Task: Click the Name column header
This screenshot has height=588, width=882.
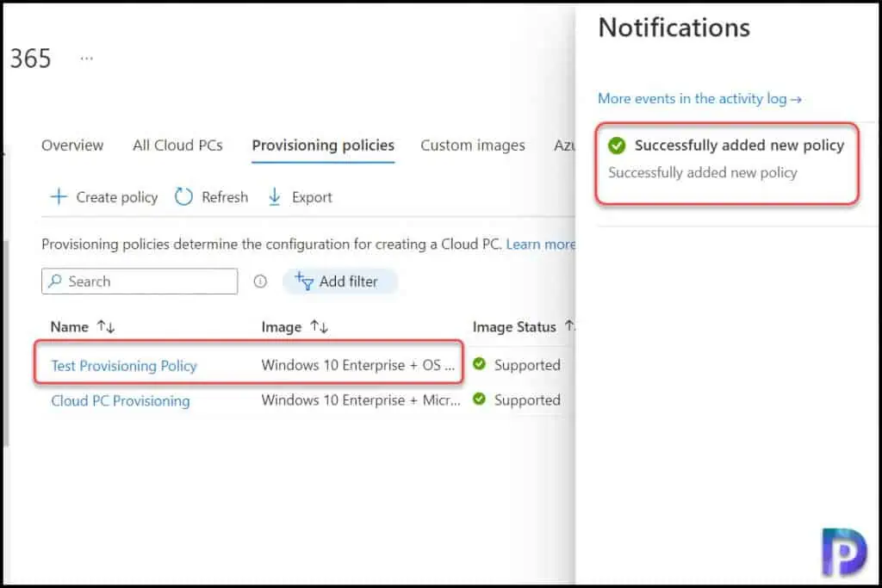Action: pos(70,326)
